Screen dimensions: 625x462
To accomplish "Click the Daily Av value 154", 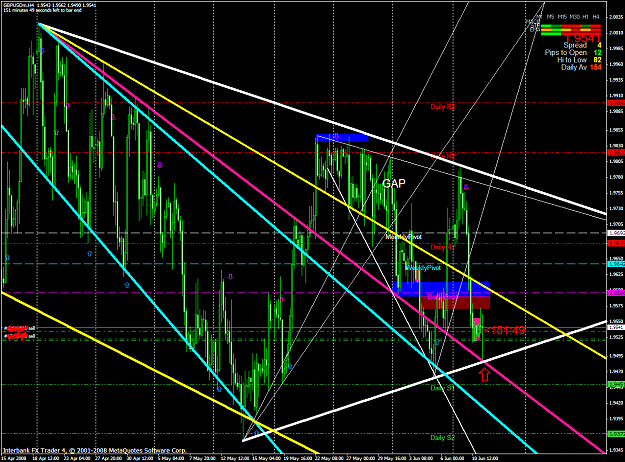I will click(596, 67).
